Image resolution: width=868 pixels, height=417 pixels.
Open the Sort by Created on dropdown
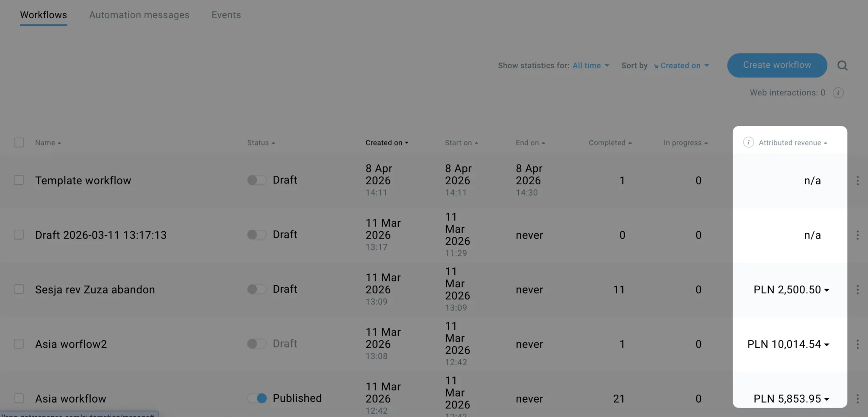682,65
